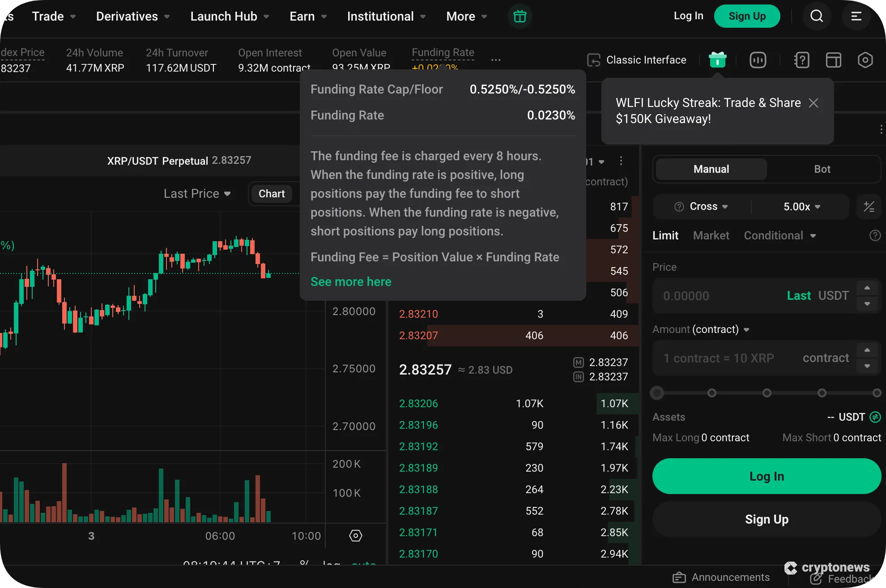Click the See more here link
The image size is (886, 588).
coord(351,281)
